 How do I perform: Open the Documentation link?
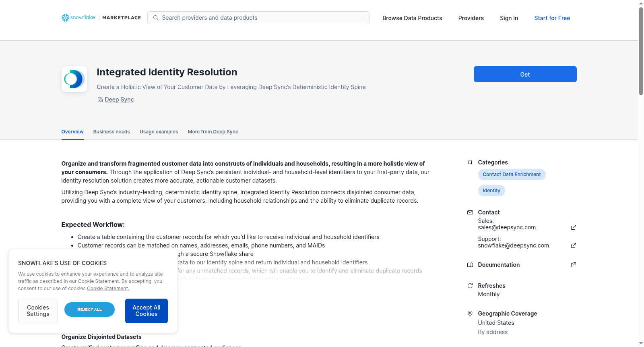[x=499, y=265]
